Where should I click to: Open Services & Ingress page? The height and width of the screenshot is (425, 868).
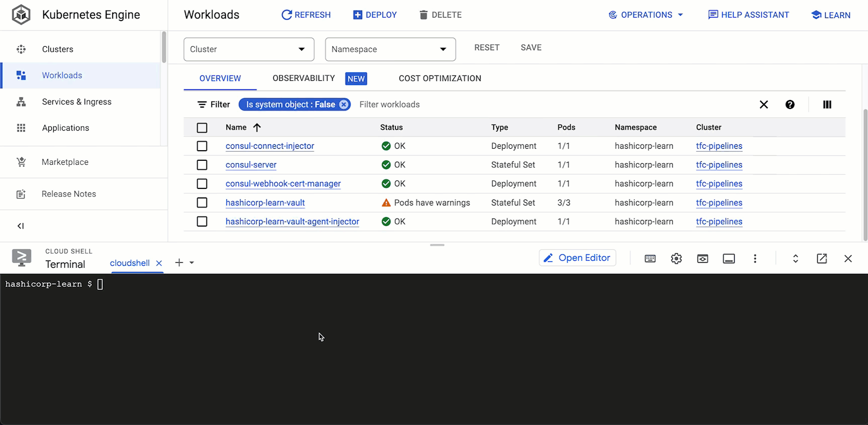click(x=80, y=101)
